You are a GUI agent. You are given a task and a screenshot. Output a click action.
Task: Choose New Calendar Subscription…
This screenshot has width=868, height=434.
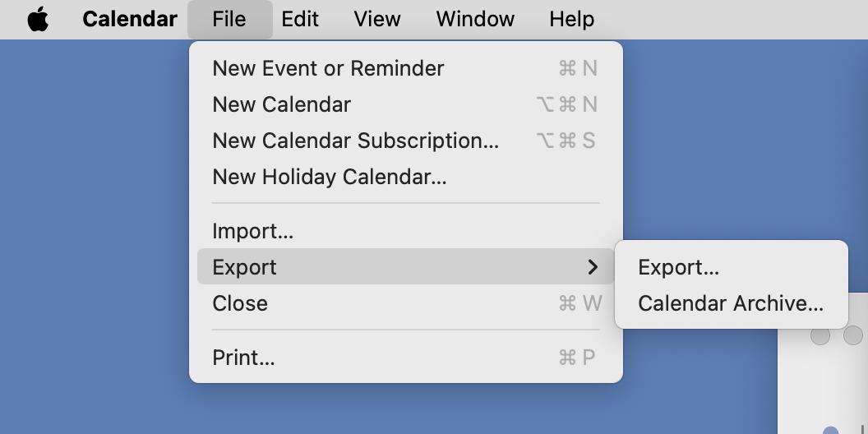point(355,141)
